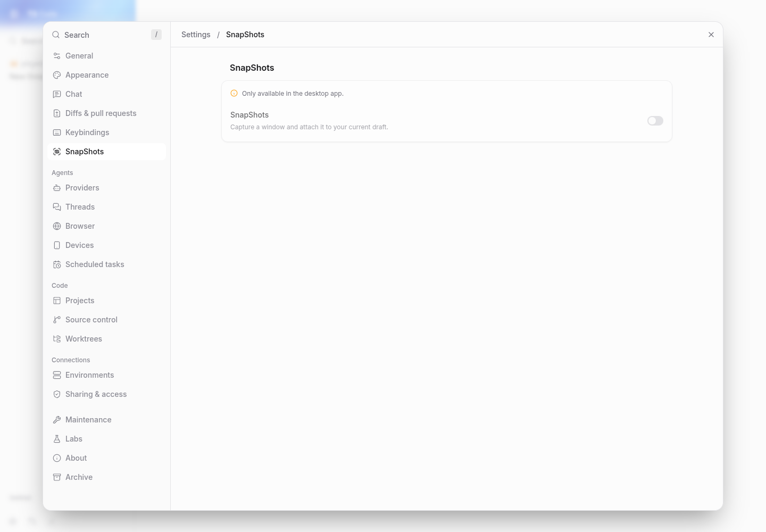The width and height of the screenshot is (766, 532).
Task: Select the Labs flask icon
Action: coord(57,439)
